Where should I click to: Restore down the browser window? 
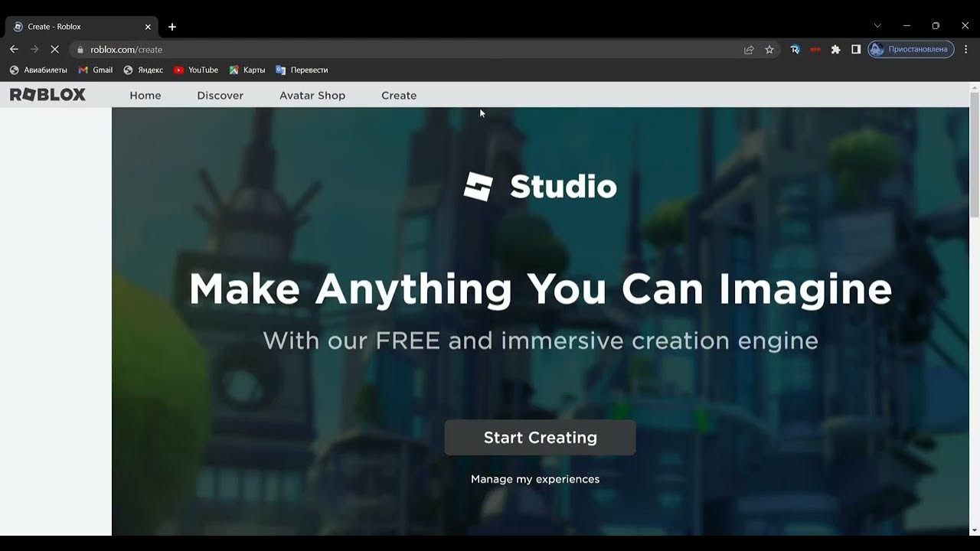(936, 26)
